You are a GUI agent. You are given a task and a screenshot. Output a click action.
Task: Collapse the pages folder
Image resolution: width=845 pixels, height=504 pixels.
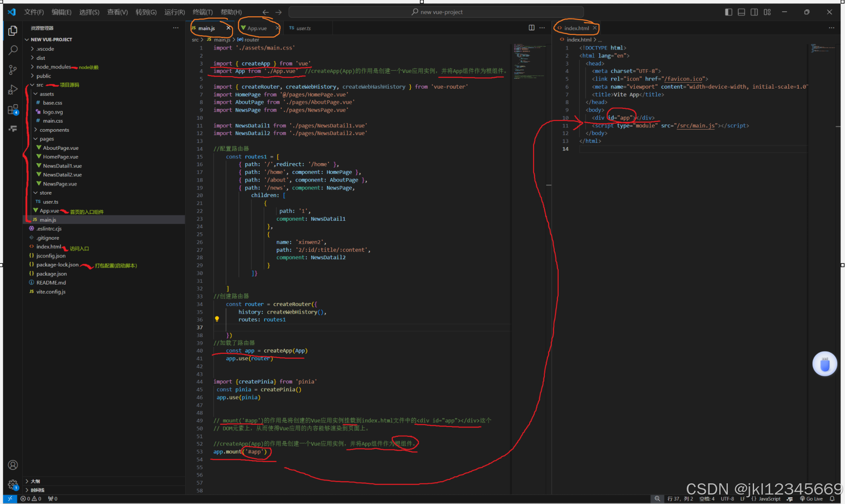click(x=47, y=139)
